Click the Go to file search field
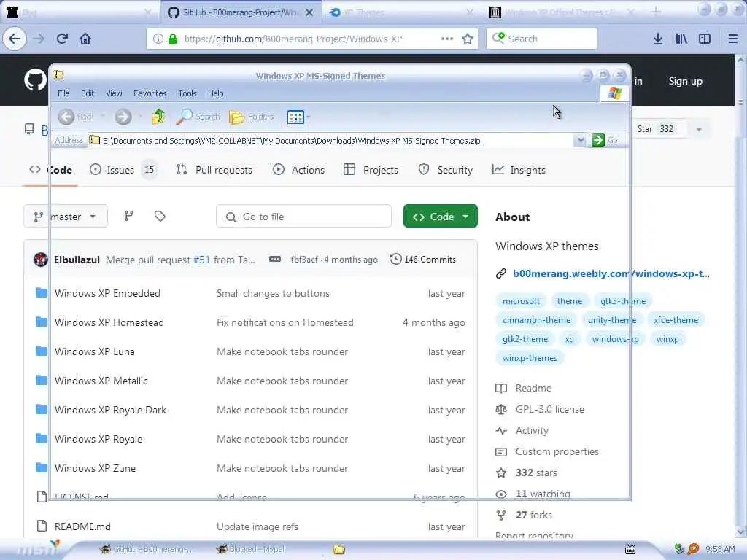Screen dimensions: 747x560 coord(303,217)
